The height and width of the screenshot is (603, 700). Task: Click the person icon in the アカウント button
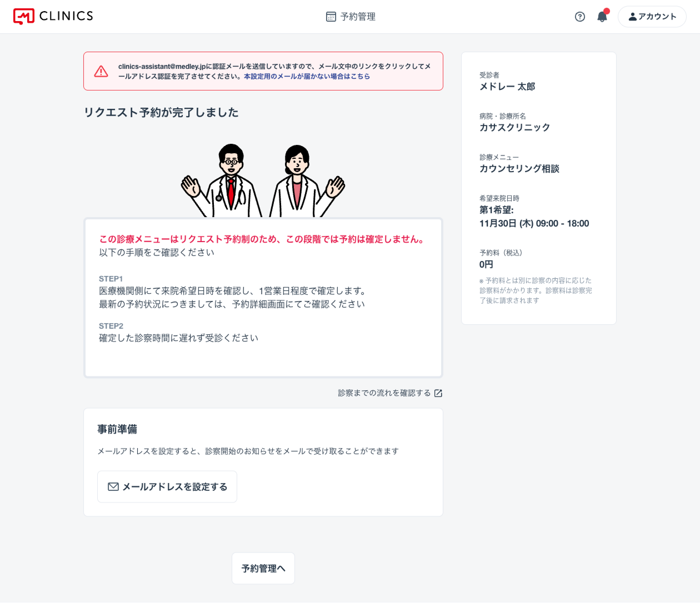point(632,17)
